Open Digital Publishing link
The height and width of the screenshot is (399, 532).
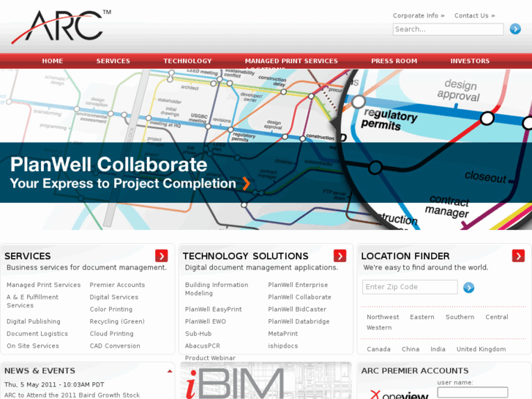(33, 321)
